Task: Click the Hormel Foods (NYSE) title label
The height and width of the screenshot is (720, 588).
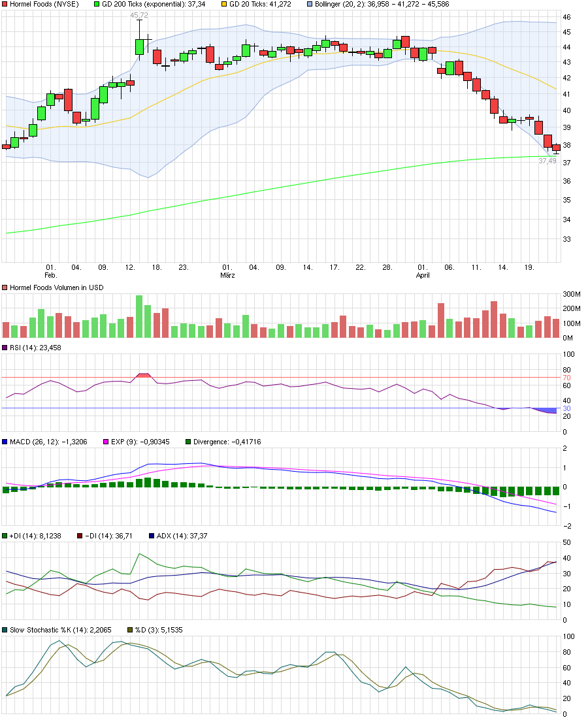Action: coord(46,5)
